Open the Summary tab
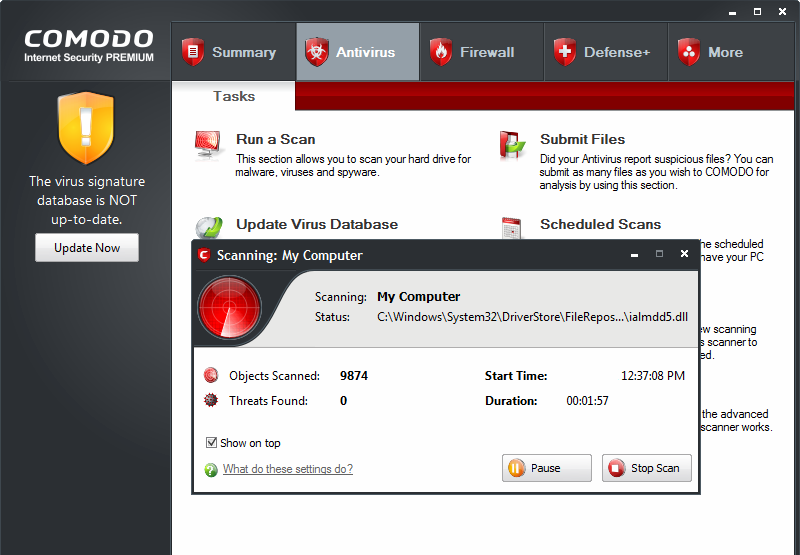This screenshot has width=800, height=555. pos(234,52)
